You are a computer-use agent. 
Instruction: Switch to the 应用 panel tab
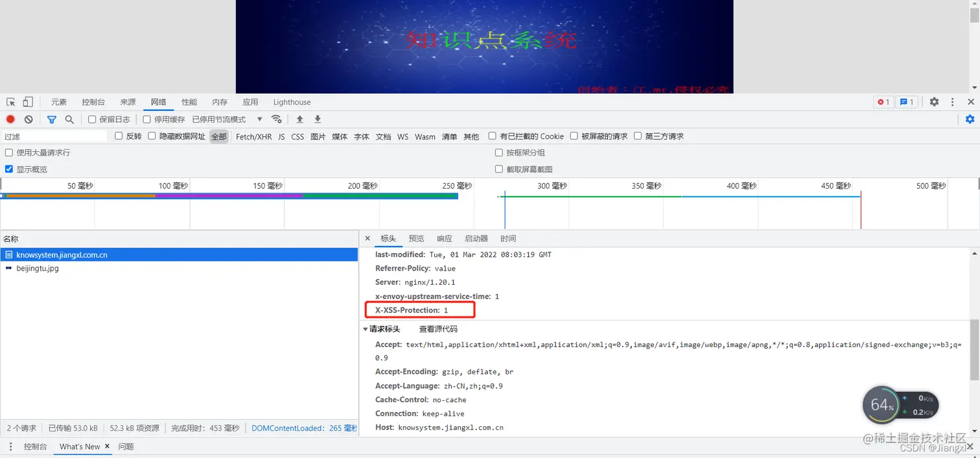(x=251, y=102)
